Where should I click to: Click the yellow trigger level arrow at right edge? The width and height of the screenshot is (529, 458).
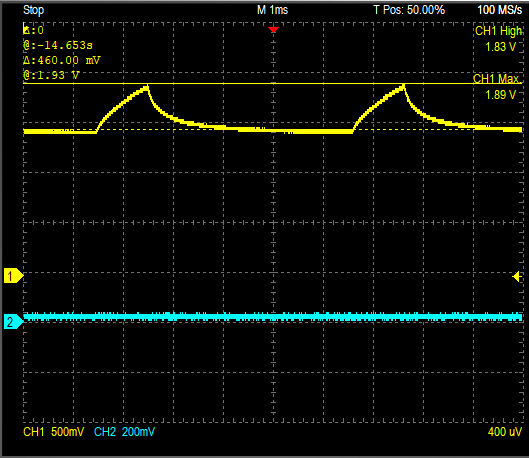point(517,277)
